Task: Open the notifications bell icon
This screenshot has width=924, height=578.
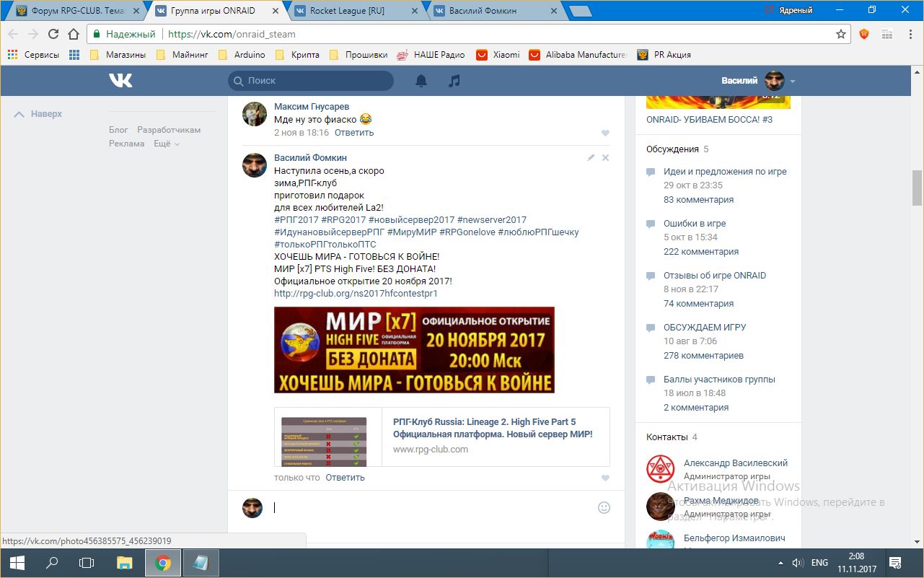Action: click(421, 81)
